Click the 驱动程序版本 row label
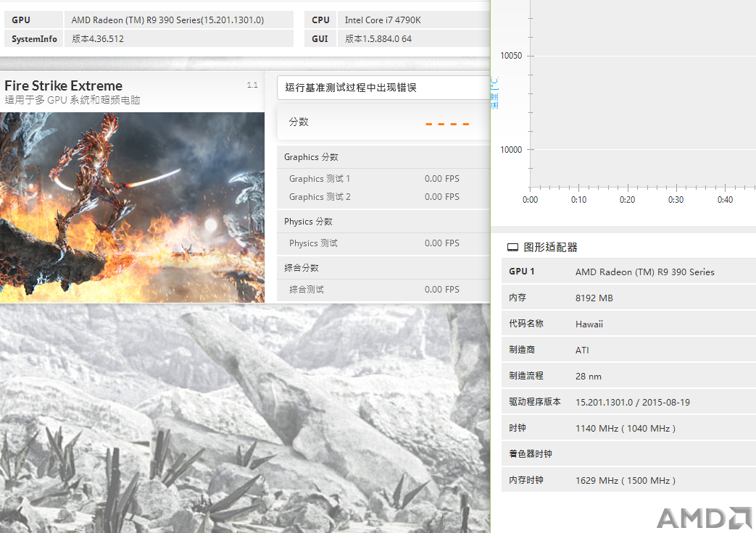This screenshot has width=756, height=533. pyautogui.click(x=535, y=402)
